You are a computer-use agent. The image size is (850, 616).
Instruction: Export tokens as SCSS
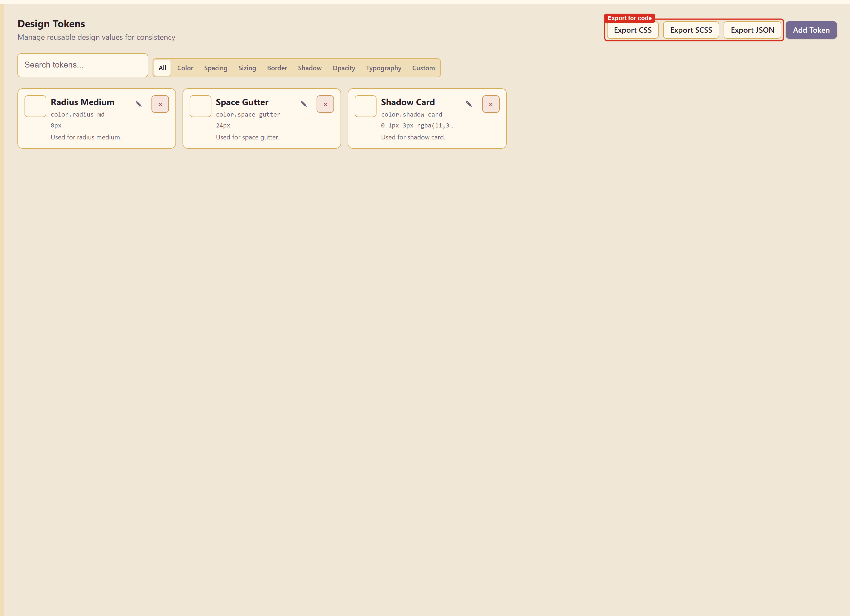691,30
